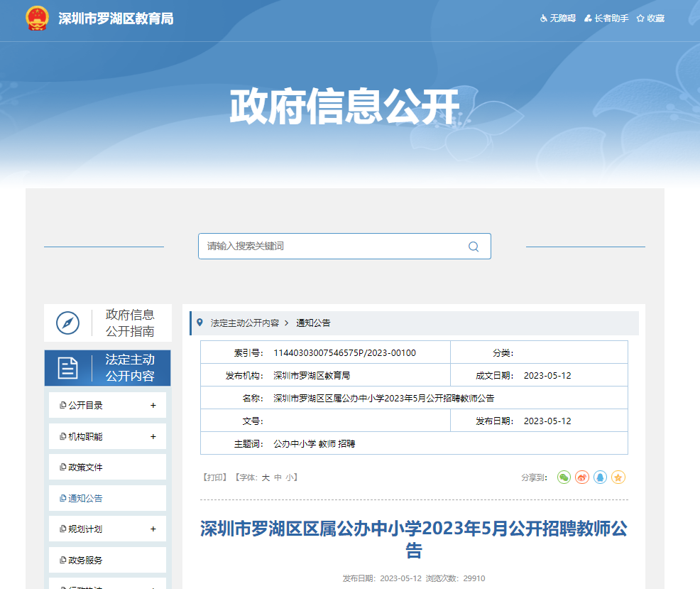The height and width of the screenshot is (589, 700).
Task: Open the 无障碍 accessibility link
Action: click(x=558, y=18)
